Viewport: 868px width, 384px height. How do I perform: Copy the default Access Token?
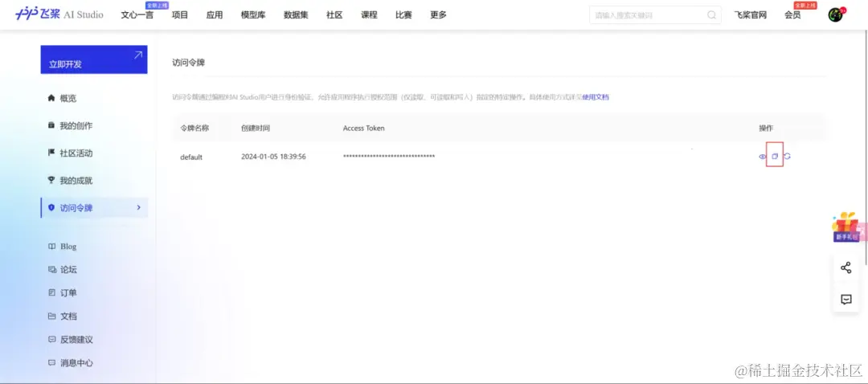pos(775,156)
